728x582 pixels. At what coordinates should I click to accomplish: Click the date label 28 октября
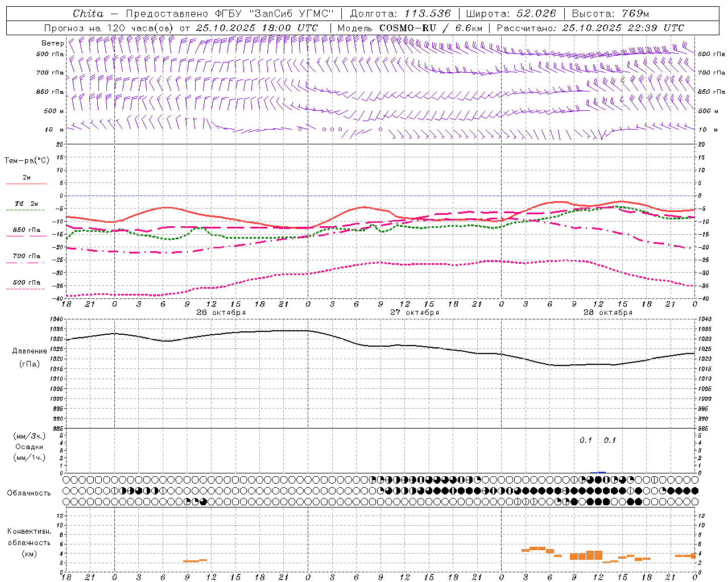coord(608,313)
